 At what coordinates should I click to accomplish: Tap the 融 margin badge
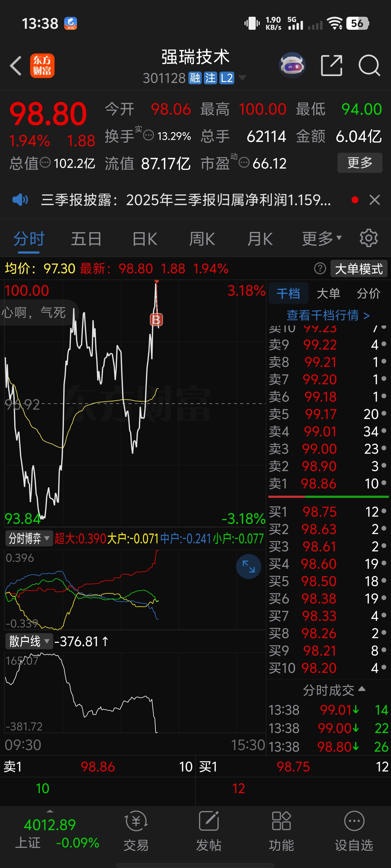coord(195,78)
